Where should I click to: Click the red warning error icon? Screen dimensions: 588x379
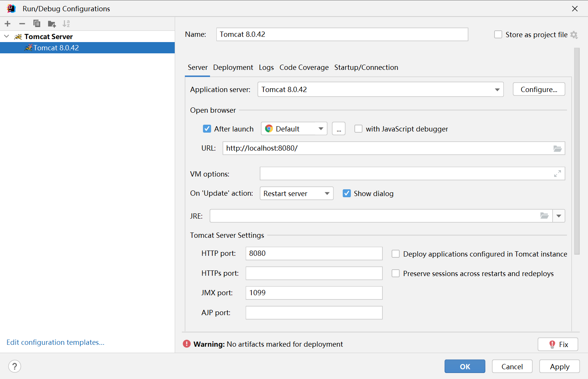187,344
